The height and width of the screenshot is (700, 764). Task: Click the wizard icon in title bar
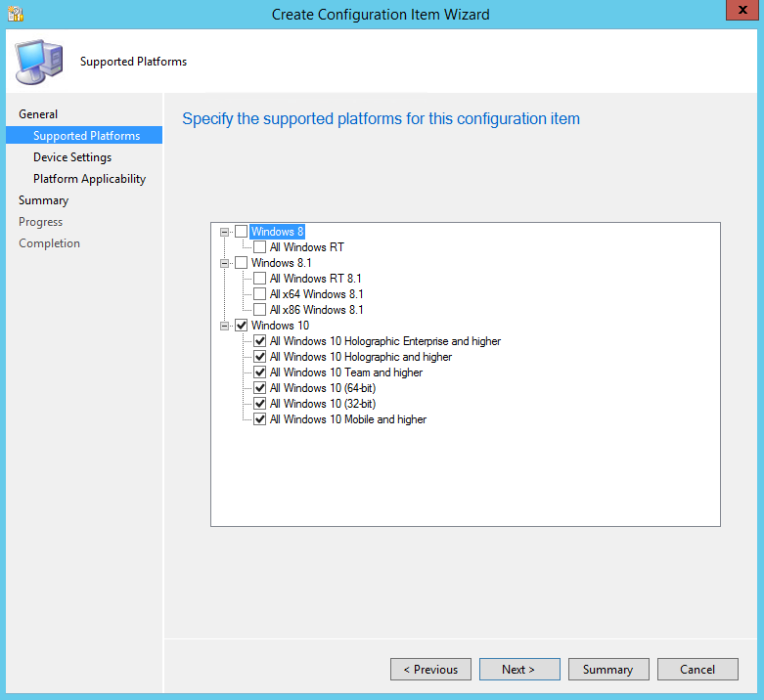(x=15, y=14)
